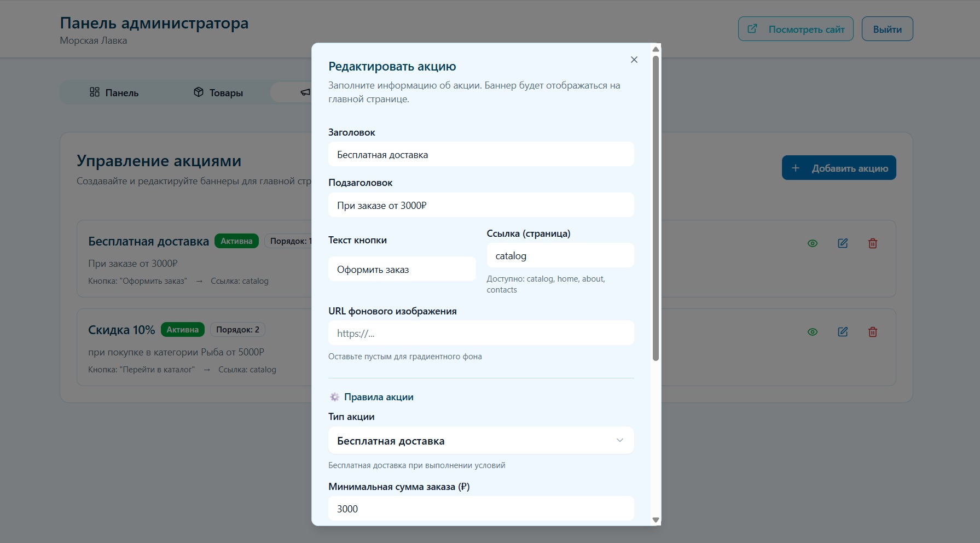The image size is (980, 543).
Task: Click the Ссылка (страница) field
Action: click(560, 255)
